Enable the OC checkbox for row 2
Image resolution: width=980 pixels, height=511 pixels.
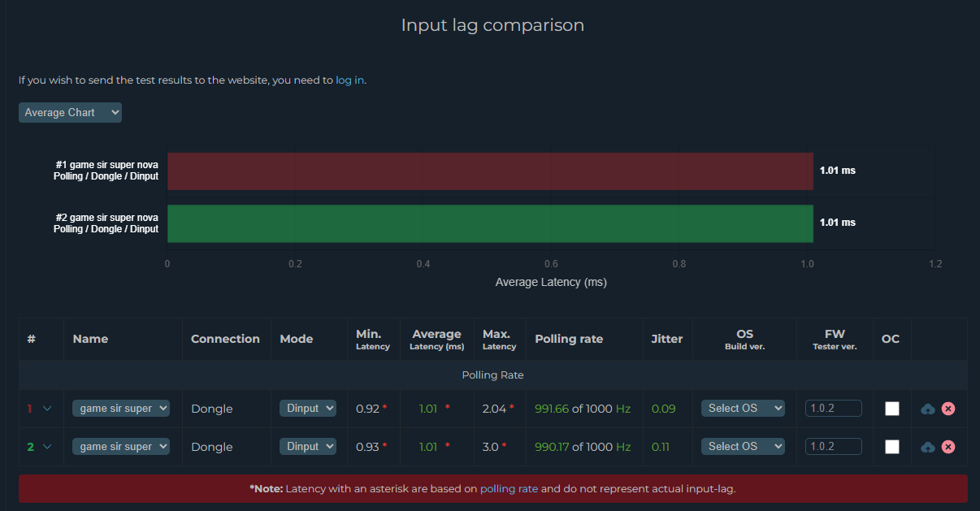pos(891,447)
